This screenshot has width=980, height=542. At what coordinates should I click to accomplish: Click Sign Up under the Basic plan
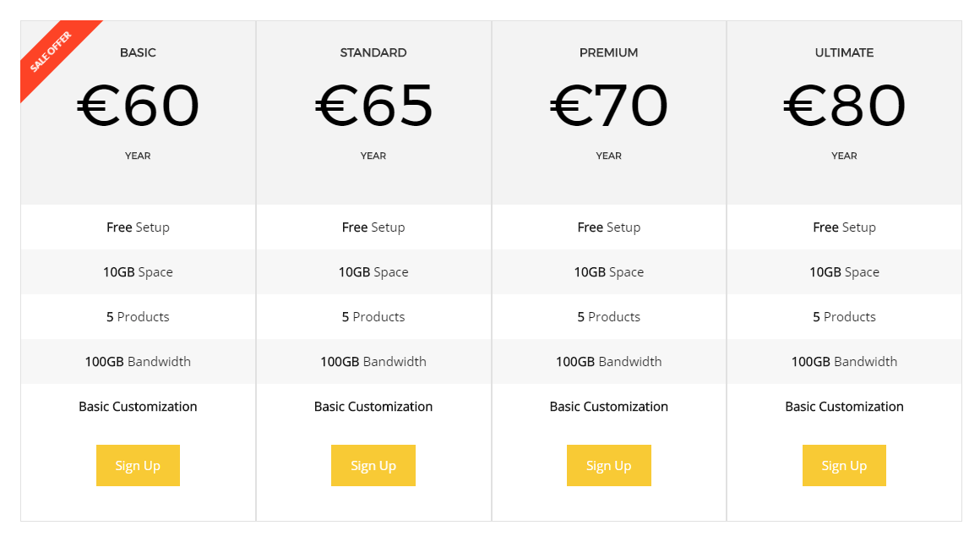click(138, 465)
